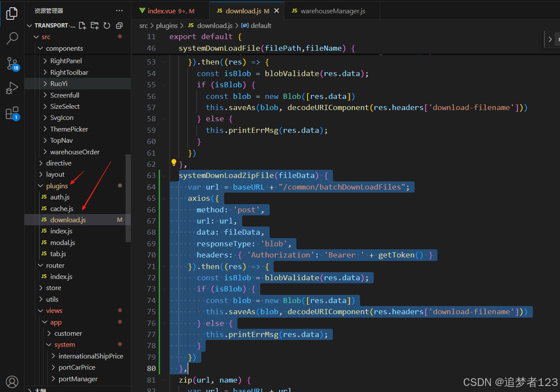Click the expand arrow widget at editor top right
The height and width of the screenshot is (392, 560).
pyautogui.click(x=550, y=40)
